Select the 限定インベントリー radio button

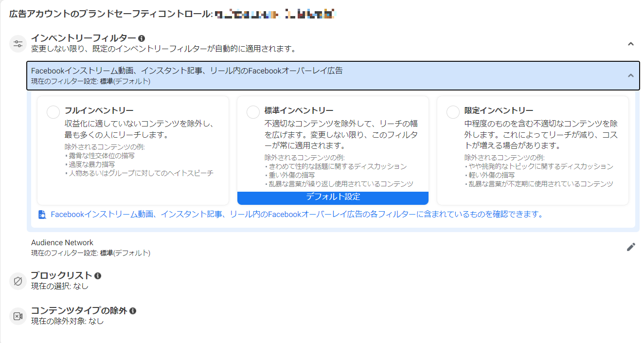(x=453, y=112)
